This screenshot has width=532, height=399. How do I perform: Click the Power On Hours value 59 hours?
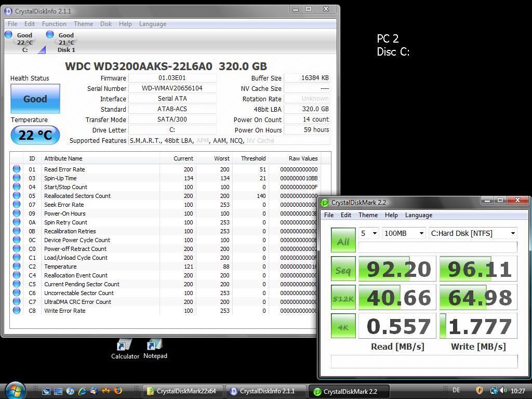coord(307,129)
